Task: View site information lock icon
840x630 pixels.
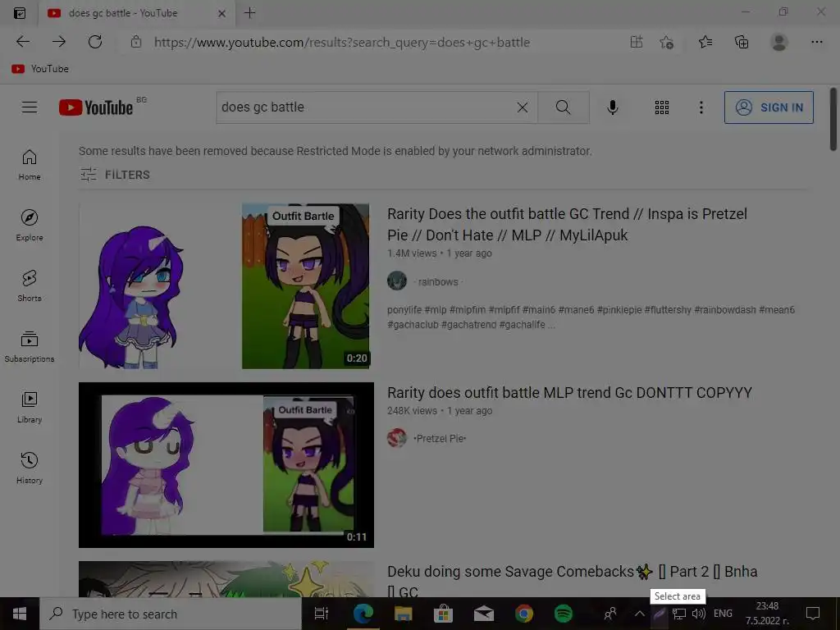Action: pyautogui.click(x=136, y=42)
